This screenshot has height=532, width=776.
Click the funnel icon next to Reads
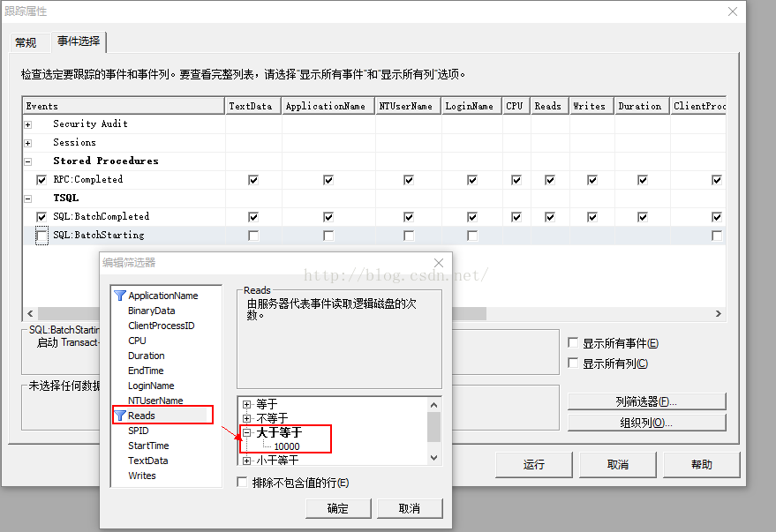click(x=120, y=416)
